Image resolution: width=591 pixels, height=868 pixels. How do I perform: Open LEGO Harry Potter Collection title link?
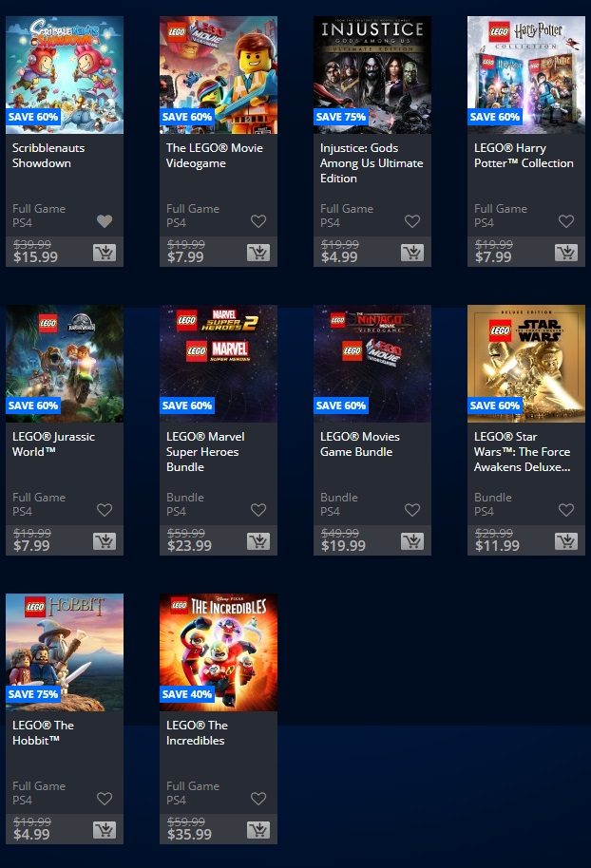click(524, 156)
